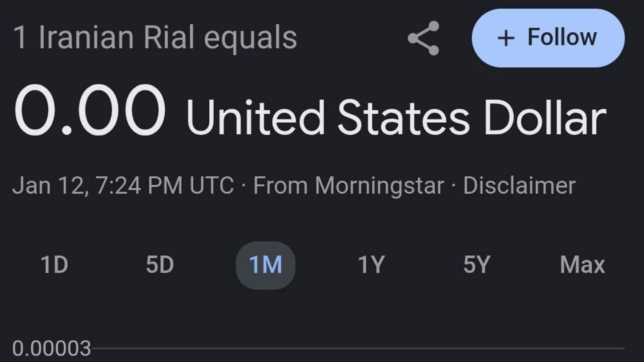Switch to the 5Y range
The width and height of the screenshot is (644, 362).
tap(477, 265)
